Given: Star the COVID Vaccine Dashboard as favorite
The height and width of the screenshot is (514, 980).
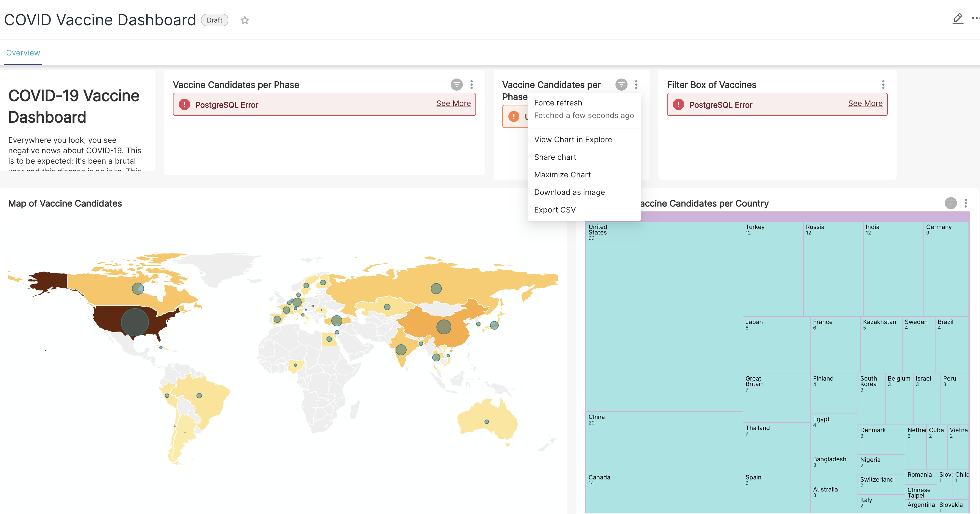Looking at the screenshot, I should pos(245,20).
